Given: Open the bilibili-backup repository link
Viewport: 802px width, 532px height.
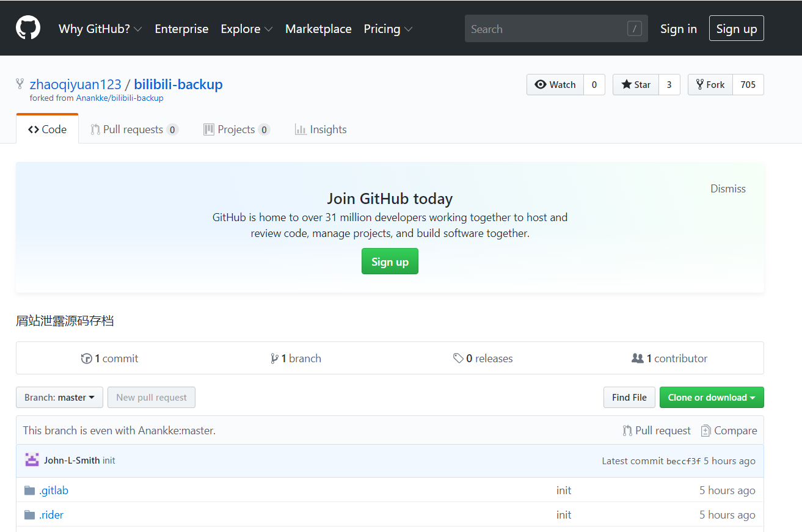Looking at the screenshot, I should 178,84.
